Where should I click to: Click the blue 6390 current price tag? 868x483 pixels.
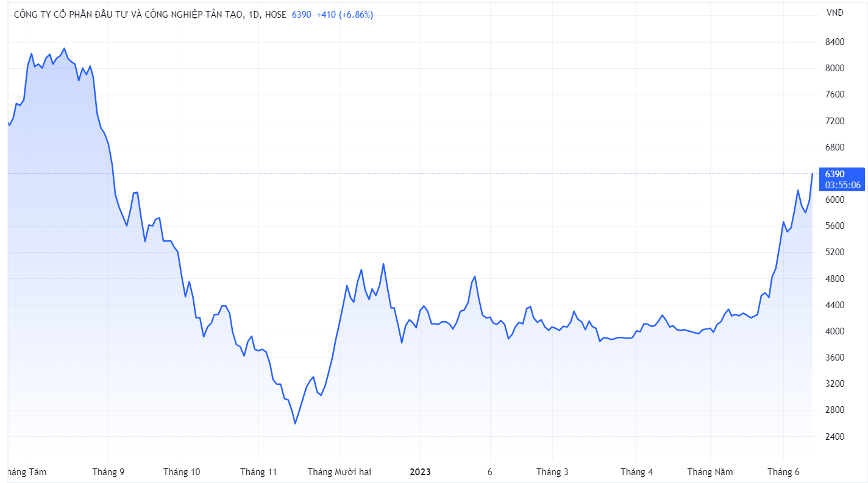coord(834,174)
